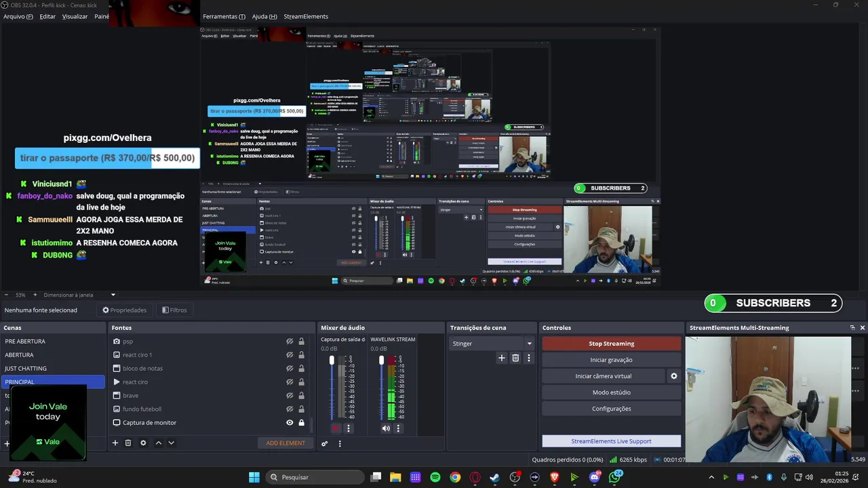Viewport: 868px width, 488px height.
Task: Move source down in Fontes list
Action: point(172,443)
